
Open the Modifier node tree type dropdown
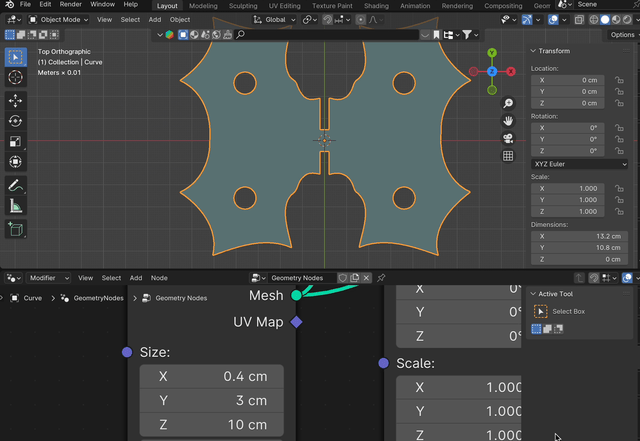click(x=48, y=278)
